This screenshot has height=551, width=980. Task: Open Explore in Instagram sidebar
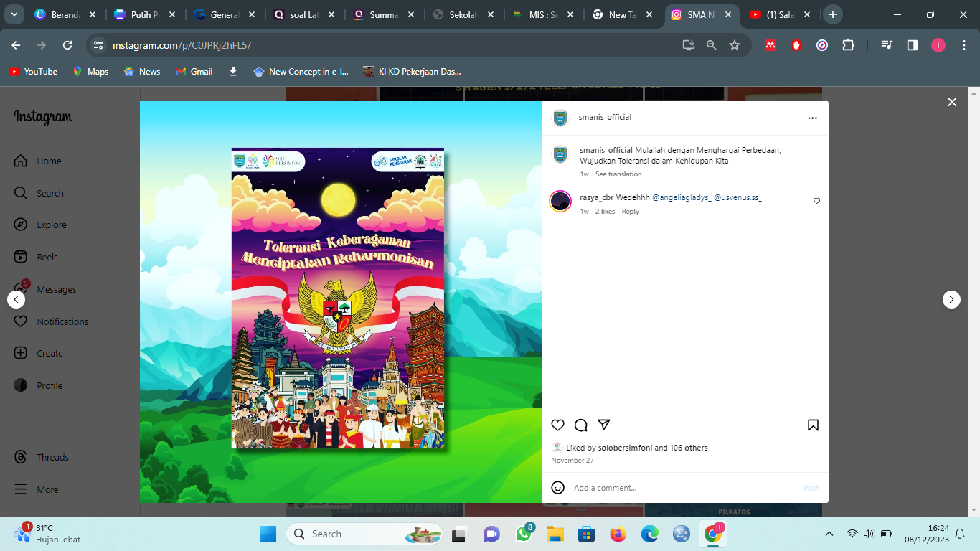pos(51,225)
